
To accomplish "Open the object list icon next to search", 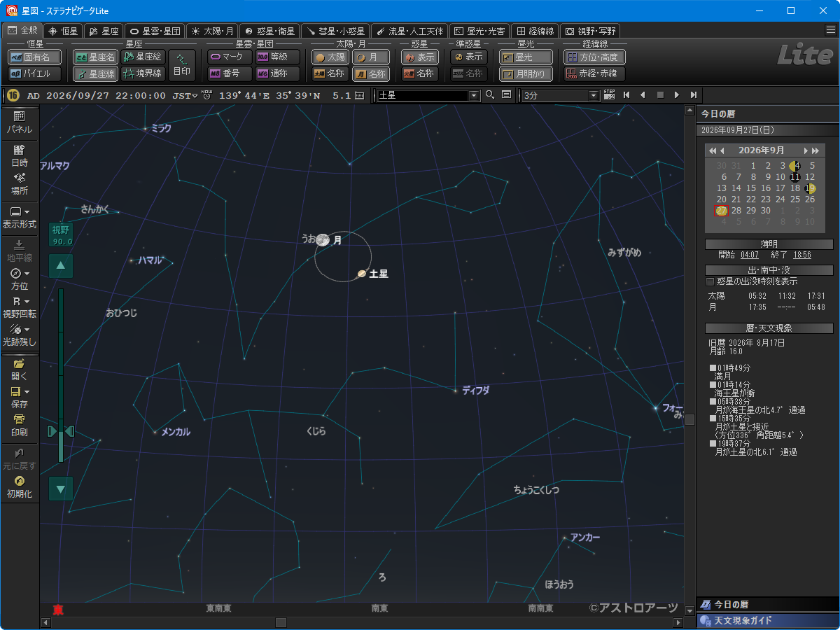I will [x=506, y=95].
